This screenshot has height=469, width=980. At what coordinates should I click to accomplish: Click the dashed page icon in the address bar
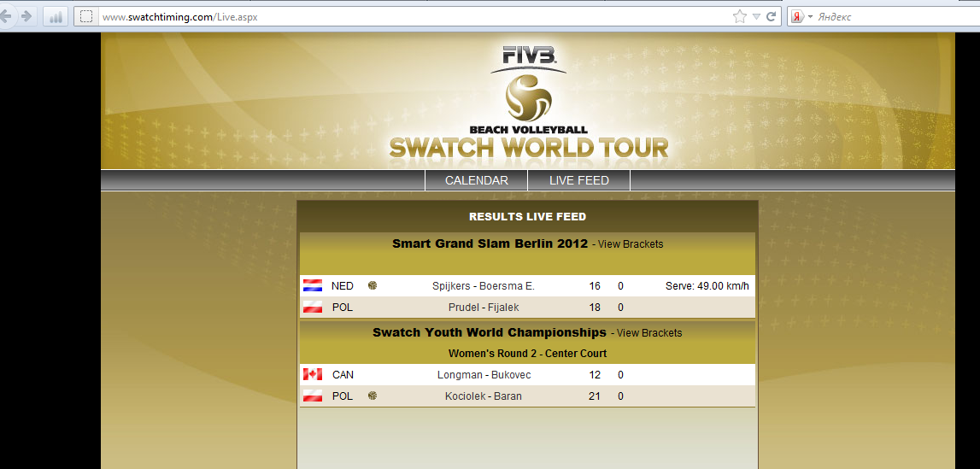click(x=87, y=17)
